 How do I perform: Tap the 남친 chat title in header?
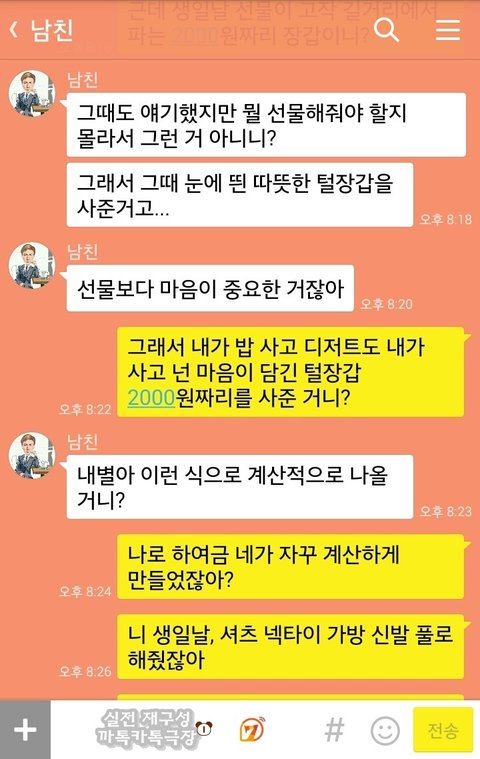pyautogui.click(x=52, y=30)
